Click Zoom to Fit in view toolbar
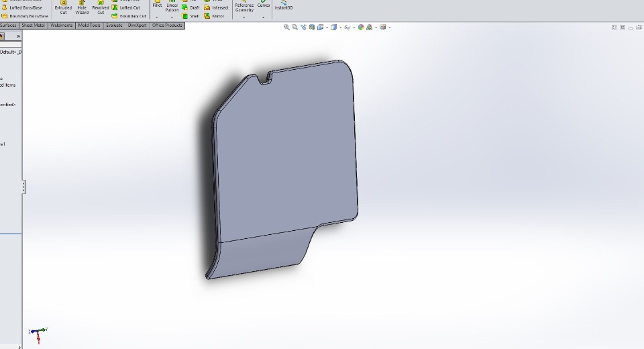Screen dimensions: 644x349 286,27
